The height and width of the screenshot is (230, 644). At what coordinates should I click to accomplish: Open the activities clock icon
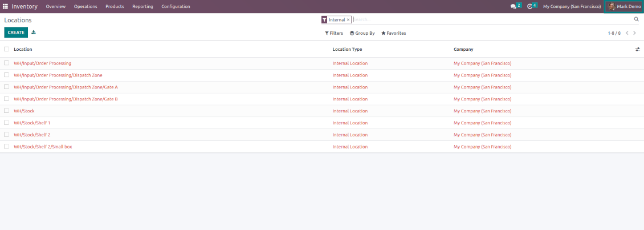click(529, 6)
